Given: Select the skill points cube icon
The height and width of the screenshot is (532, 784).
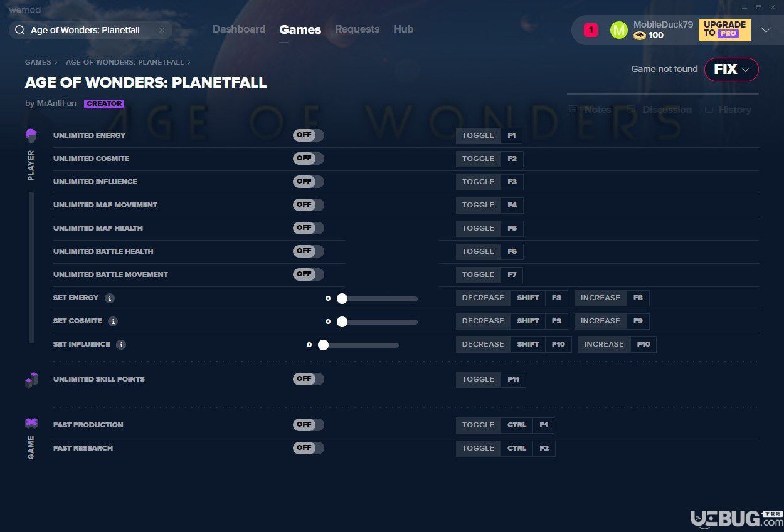Looking at the screenshot, I should tap(31, 380).
